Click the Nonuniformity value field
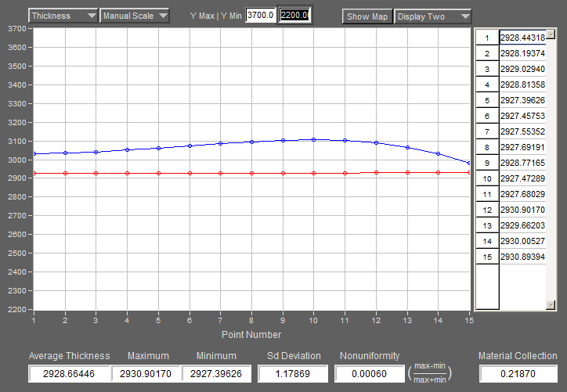Image resolution: width=567 pixels, height=392 pixels. click(x=369, y=373)
